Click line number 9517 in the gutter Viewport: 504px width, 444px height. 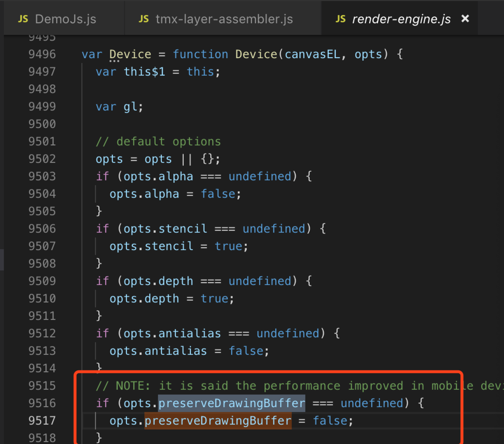point(42,420)
